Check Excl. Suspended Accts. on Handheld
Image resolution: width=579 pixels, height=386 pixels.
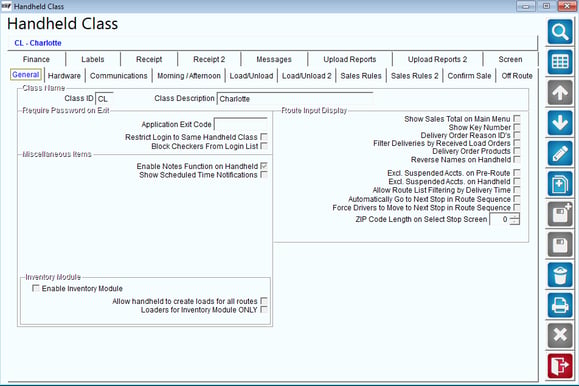click(x=517, y=181)
